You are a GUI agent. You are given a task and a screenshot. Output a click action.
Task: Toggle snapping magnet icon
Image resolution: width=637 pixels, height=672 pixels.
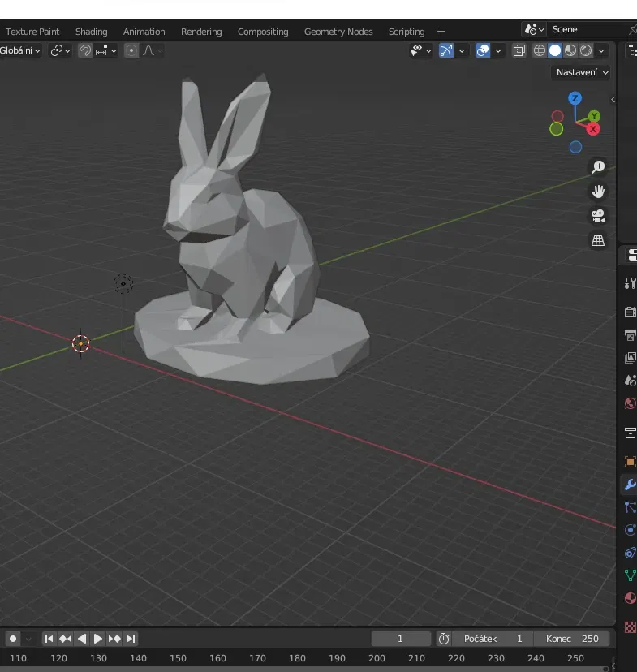click(85, 50)
